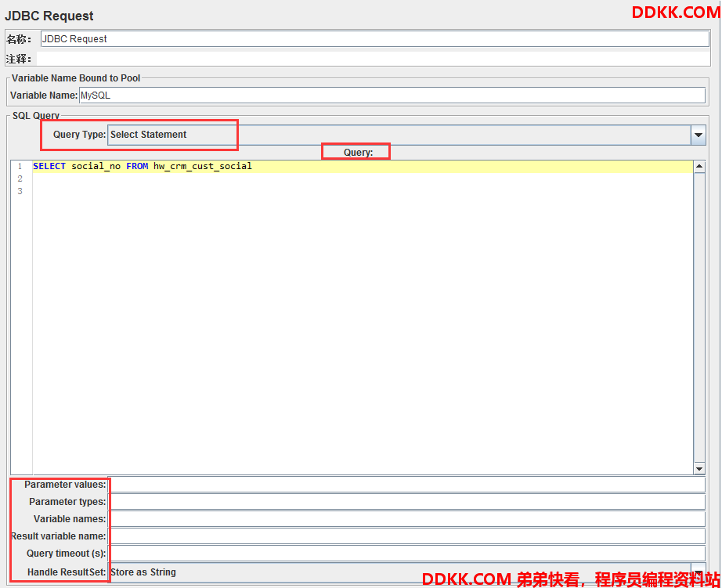Image resolution: width=722 pixels, height=588 pixels.
Task: Click the 'Query:' label above the editor
Action: (x=358, y=153)
